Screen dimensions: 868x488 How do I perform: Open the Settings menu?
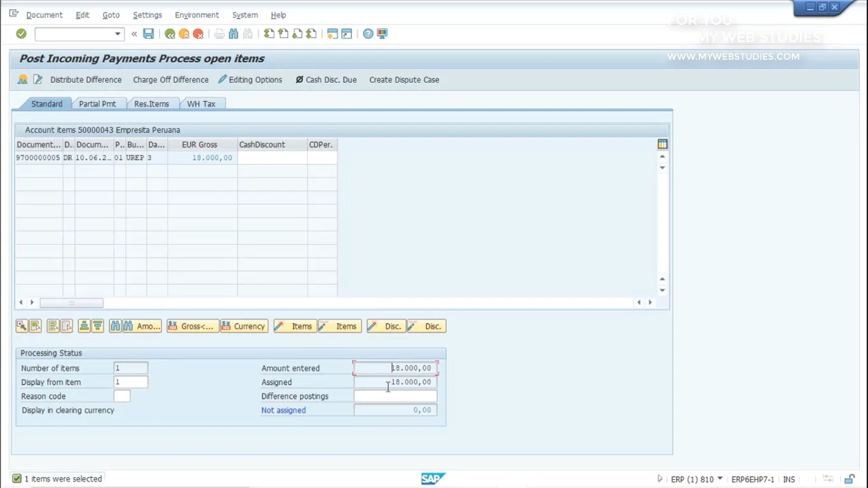point(147,15)
